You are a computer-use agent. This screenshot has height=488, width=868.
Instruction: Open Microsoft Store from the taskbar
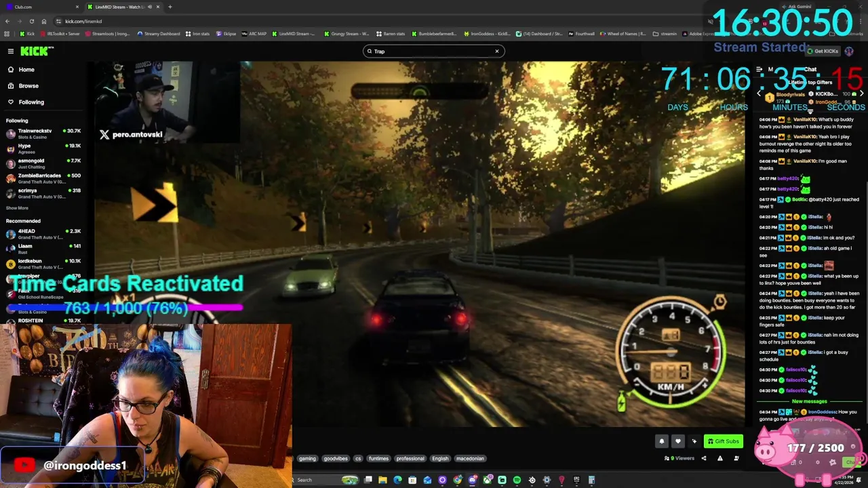coord(412,480)
